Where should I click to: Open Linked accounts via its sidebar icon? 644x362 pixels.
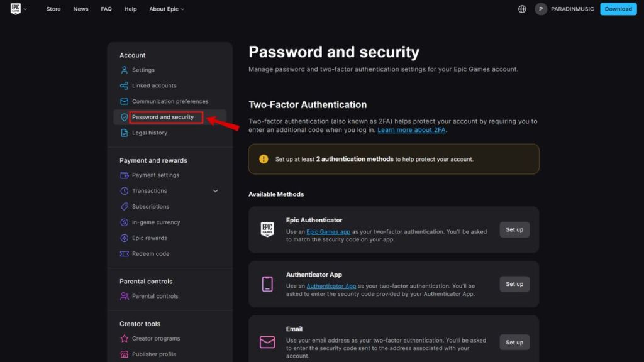point(123,85)
